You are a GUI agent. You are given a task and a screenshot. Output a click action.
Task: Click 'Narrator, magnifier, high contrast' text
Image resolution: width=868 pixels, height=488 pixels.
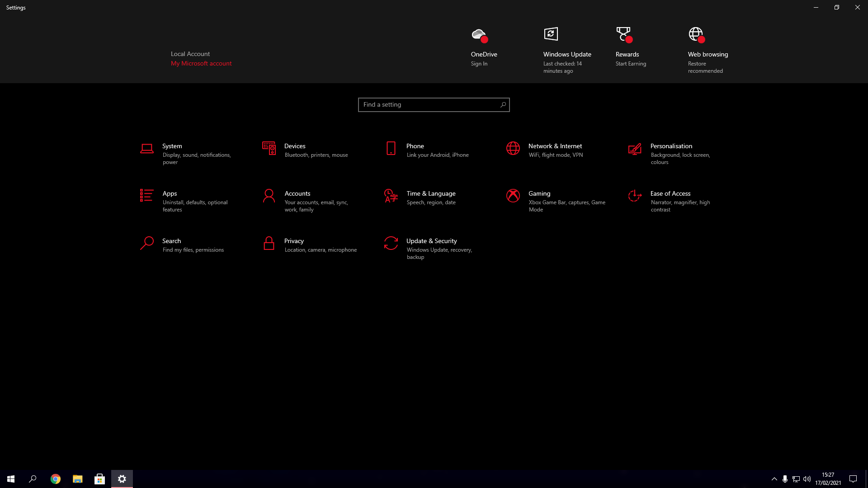680,206
